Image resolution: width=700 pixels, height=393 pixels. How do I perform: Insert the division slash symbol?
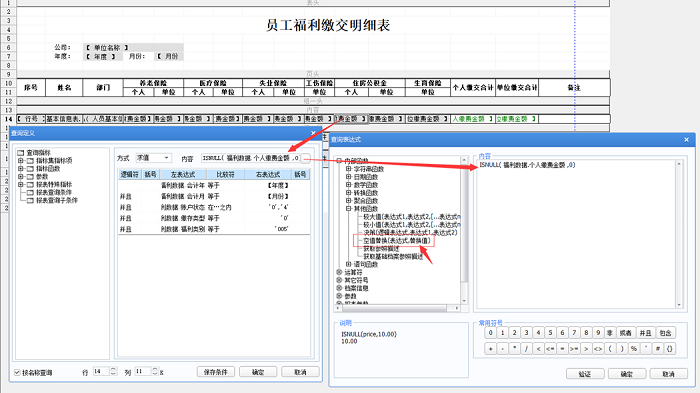click(526, 349)
